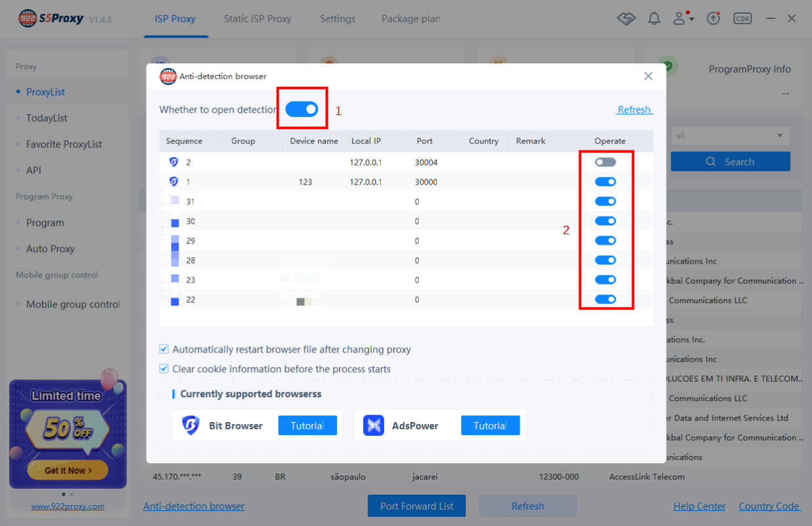Open the AdsPower Tutorial
The image size is (812, 526).
[491, 426]
